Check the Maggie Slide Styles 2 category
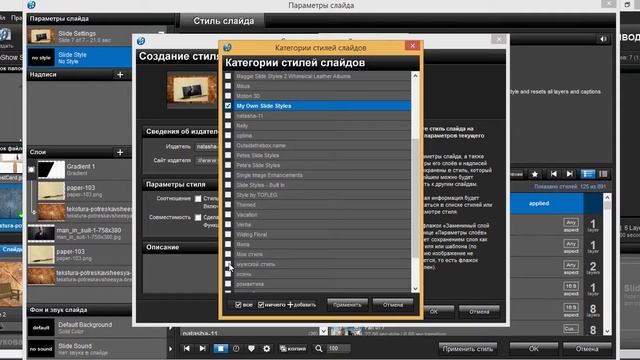Viewport: 640px width, 360px height. 228,76
